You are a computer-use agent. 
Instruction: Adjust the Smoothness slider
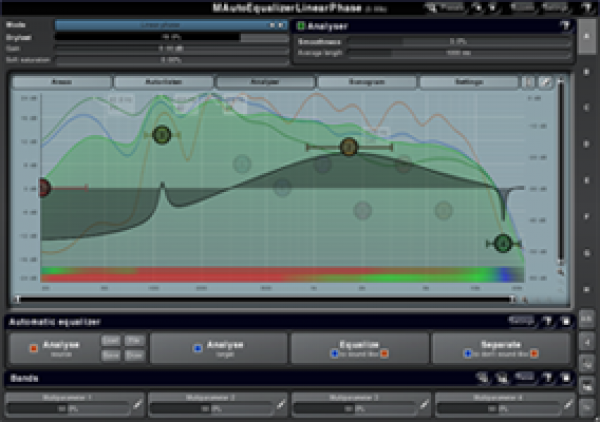click(x=458, y=41)
